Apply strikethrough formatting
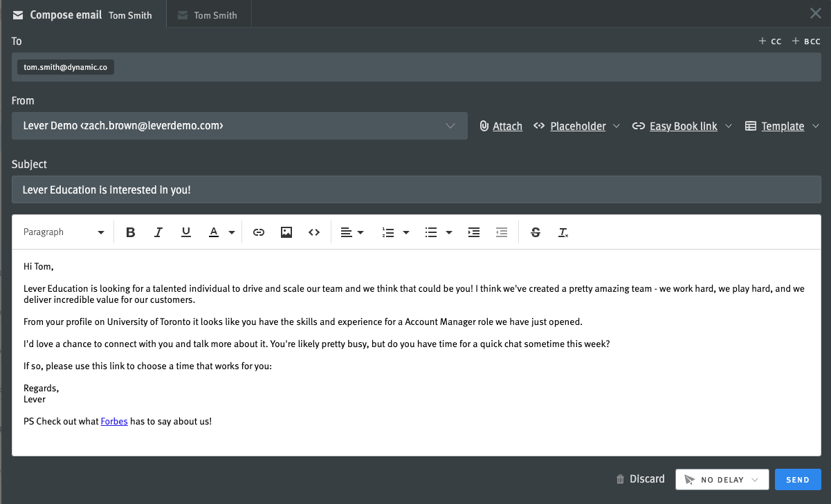The image size is (831, 504). tap(536, 232)
